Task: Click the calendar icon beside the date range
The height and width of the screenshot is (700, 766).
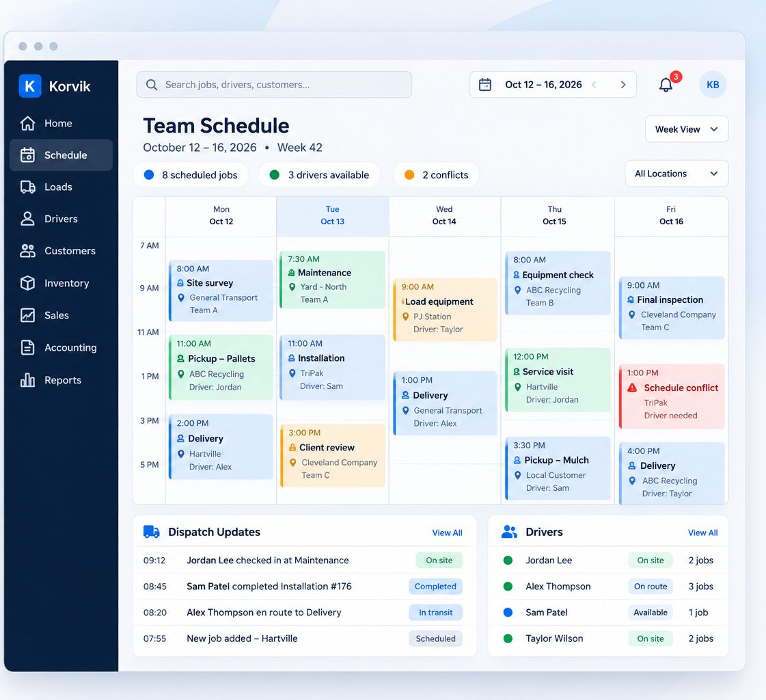Action: (485, 85)
